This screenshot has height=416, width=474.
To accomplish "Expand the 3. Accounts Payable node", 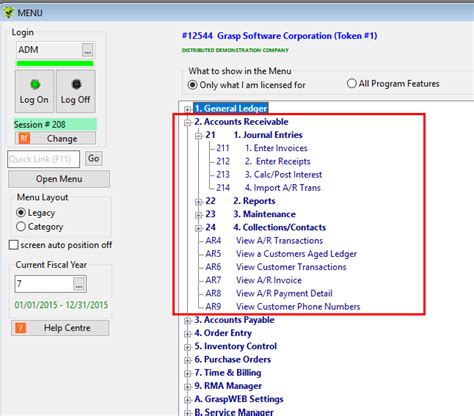I will point(187,321).
